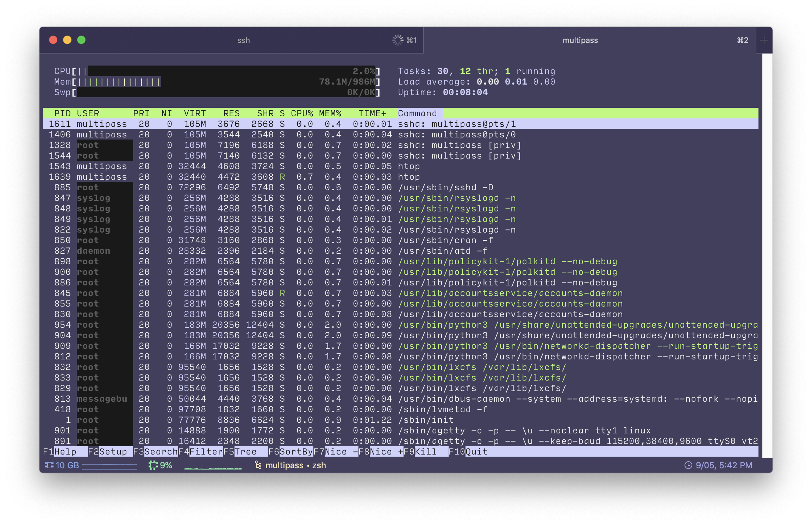Click the green zoom window button
The image size is (812, 525).
point(81,40)
